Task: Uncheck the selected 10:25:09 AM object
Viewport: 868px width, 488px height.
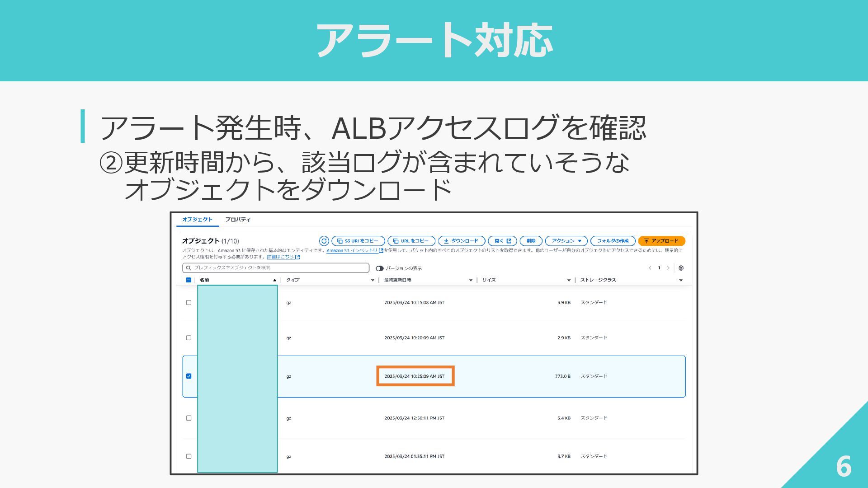Action: tap(189, 376)
